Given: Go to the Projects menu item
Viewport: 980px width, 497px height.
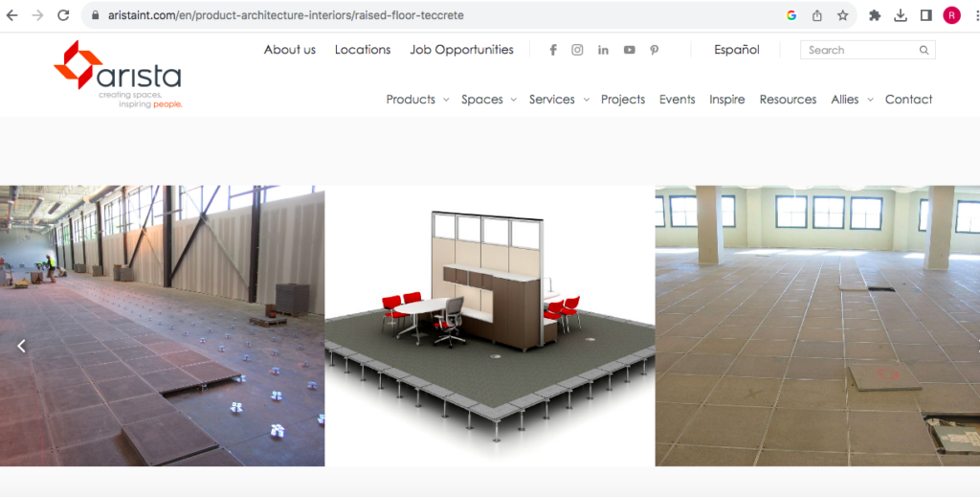Looking at the screenshot, I should [x=623, y=100].
